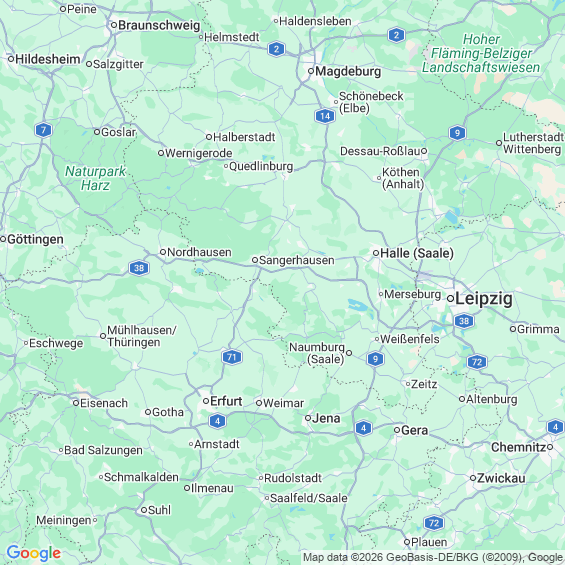Click the A7 highway shield near Goslar
Image resolution: width=565 pixels, height=565 pixels.
point(44,130)
